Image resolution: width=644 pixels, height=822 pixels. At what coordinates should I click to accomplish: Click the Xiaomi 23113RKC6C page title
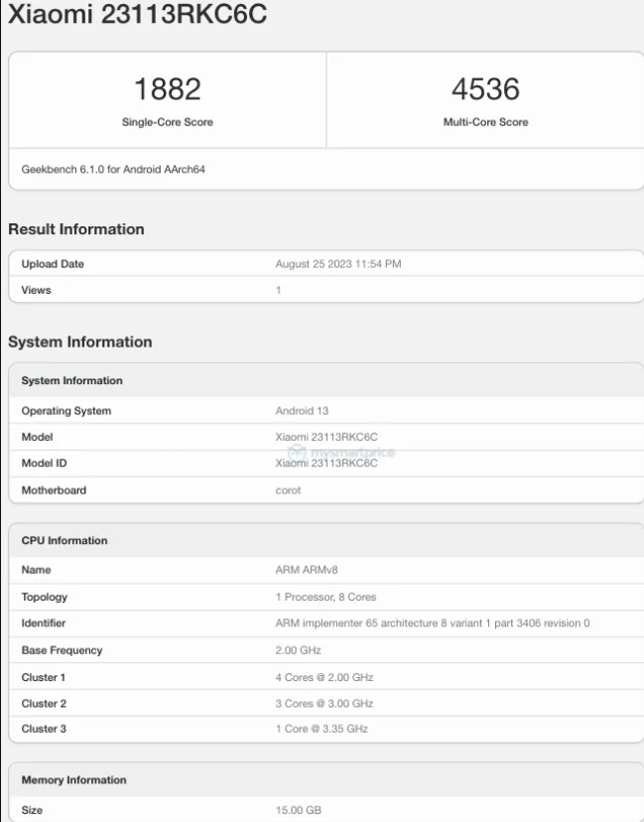[137, 15]
